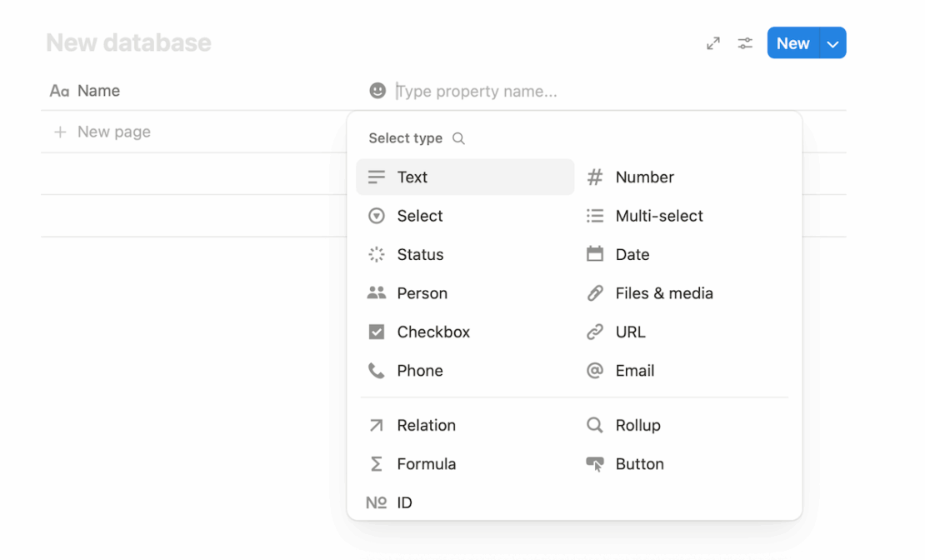Choose the Email property type

tap(635, 370)
